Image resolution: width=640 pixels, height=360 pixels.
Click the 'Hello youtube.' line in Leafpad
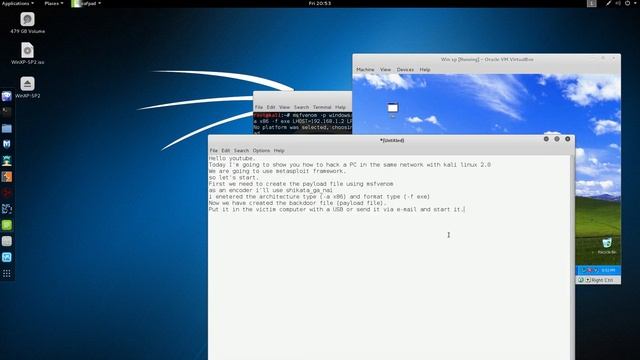[x=232, y=158]
